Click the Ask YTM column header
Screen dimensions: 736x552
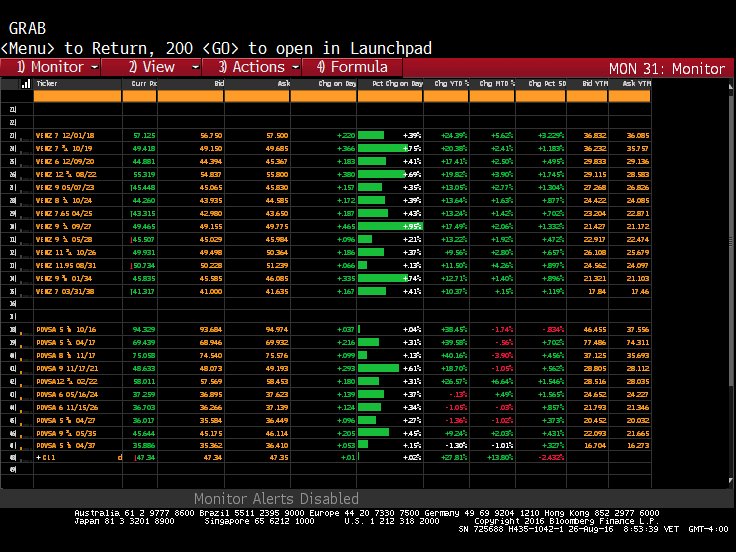pos(636,84)
